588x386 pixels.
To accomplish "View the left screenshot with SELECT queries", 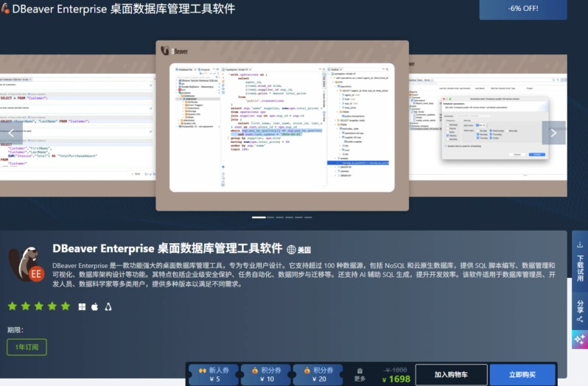I will (x=77, y=125).
